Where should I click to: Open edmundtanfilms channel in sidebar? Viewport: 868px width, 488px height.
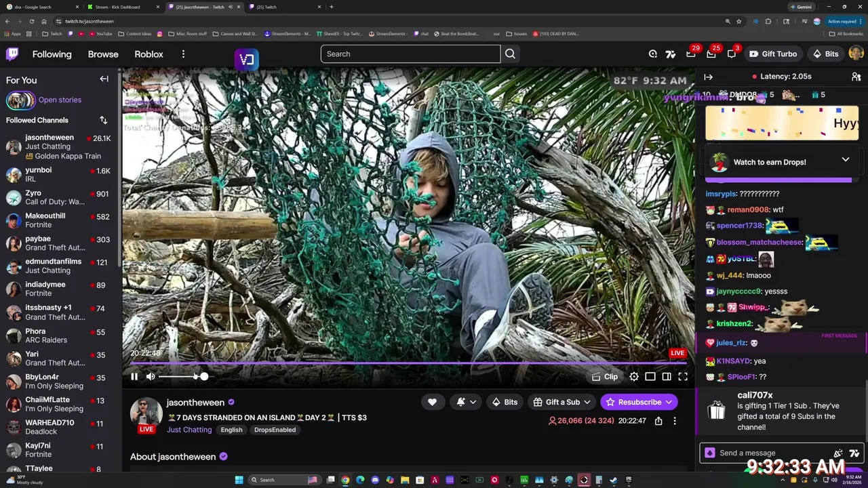pyautogui.click(x=58, y=266)
